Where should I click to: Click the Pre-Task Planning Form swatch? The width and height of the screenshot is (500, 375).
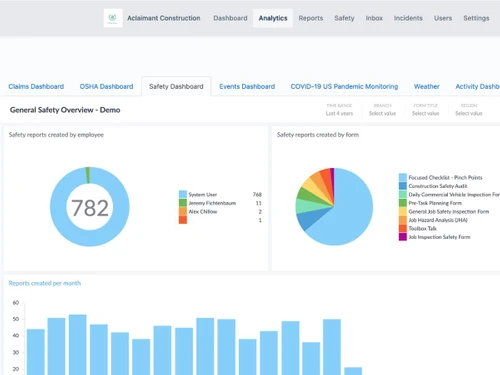[403, 203]
